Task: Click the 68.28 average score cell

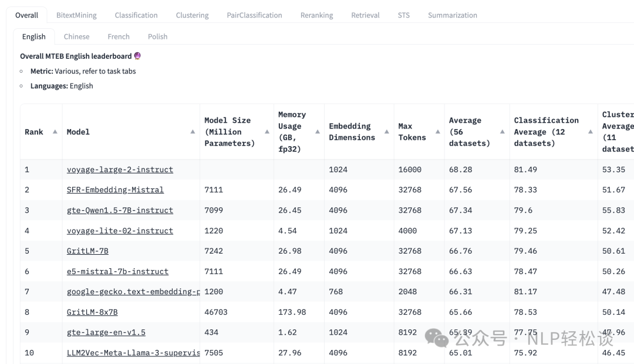Action: 460,170
